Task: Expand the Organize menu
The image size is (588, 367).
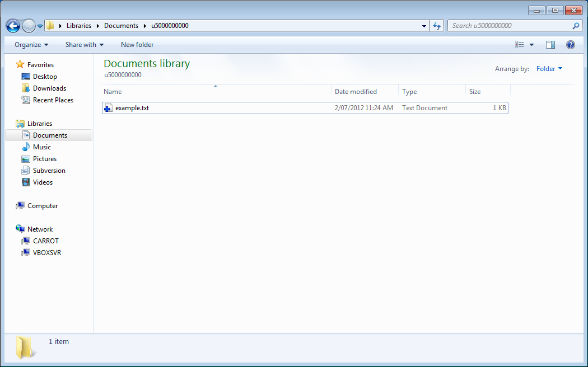Action: click(x=31, y=44)
